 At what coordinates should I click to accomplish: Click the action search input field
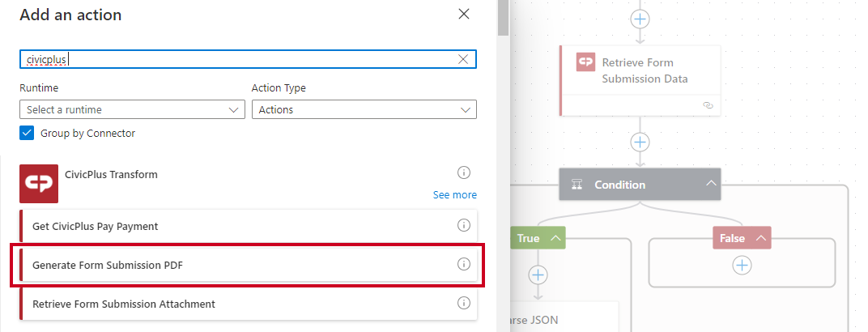pos(248,59)
